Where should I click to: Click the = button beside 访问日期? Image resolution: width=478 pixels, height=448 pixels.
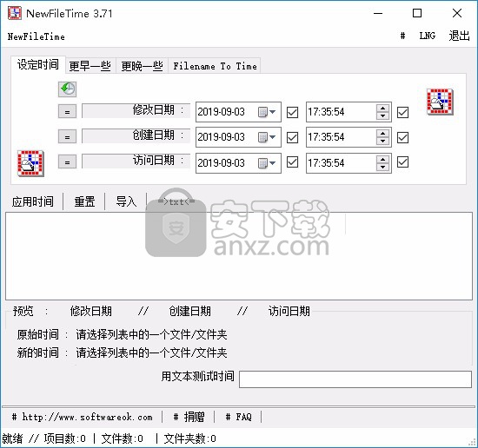click(67, 162)
